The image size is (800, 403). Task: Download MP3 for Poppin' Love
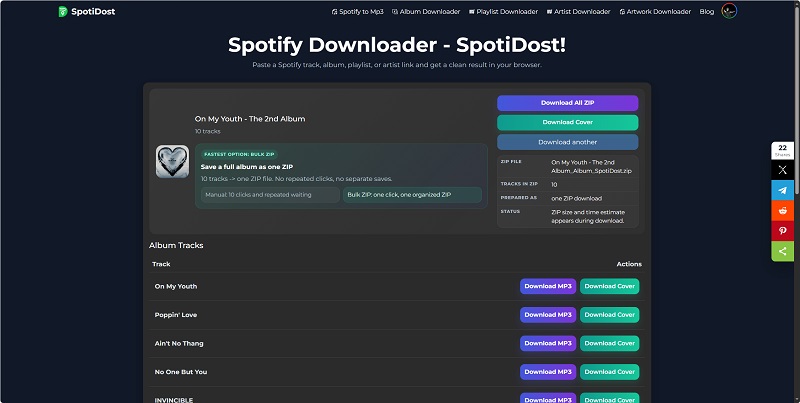tap(548, 315)
